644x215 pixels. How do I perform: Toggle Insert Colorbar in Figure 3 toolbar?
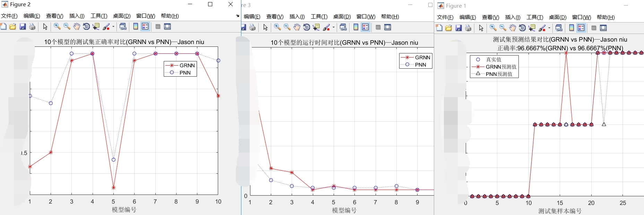pos(356,27)
